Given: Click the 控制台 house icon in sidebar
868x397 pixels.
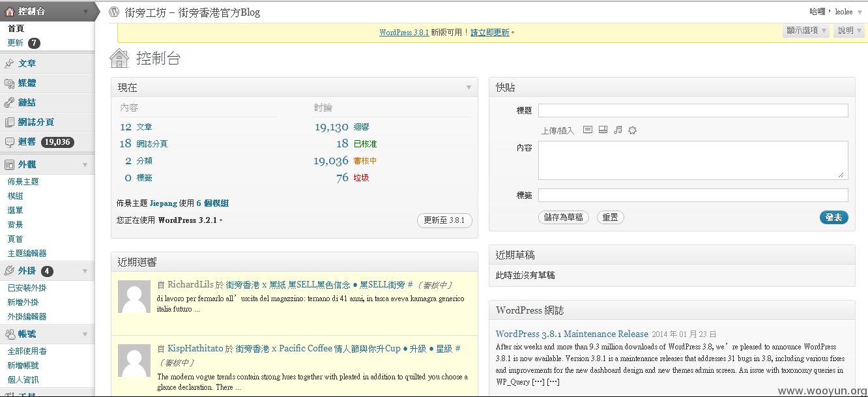Looking at the screenshot, I should tap(9, 11).
